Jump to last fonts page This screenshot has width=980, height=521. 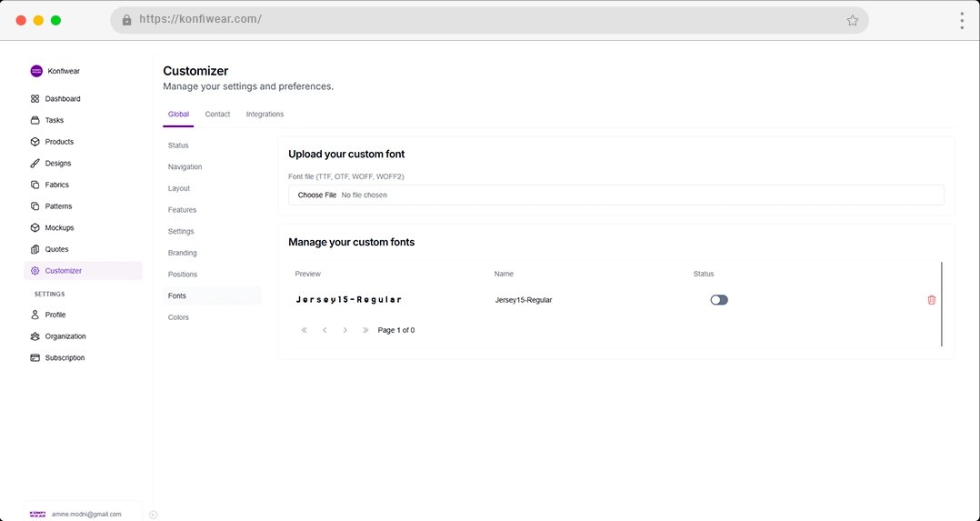point(365,330)
